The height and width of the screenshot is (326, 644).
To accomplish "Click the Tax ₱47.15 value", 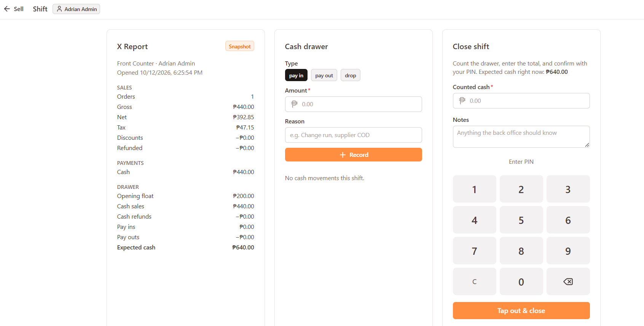I will 245,128.
